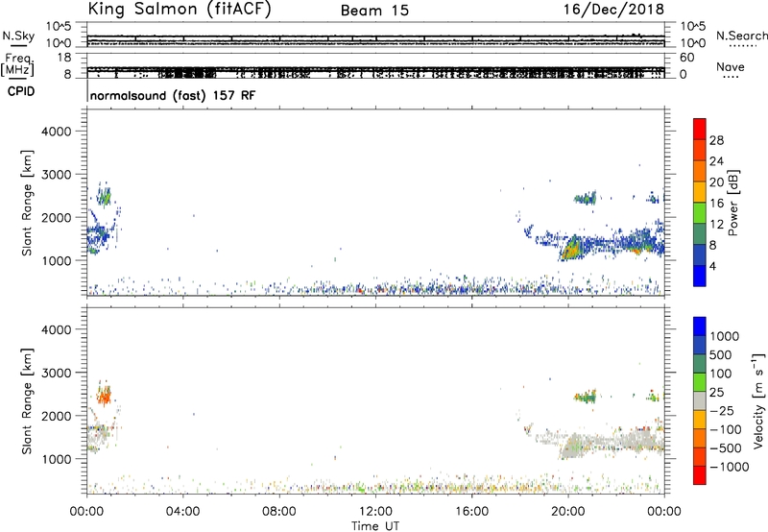Click the red top segment of Power colorbar

700,130
